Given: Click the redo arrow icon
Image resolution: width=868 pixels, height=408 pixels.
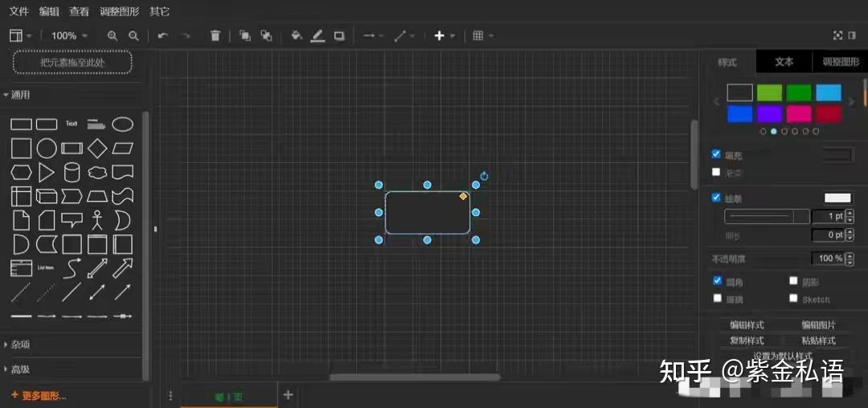Looking at the screenshot, I should click(186, 36).
